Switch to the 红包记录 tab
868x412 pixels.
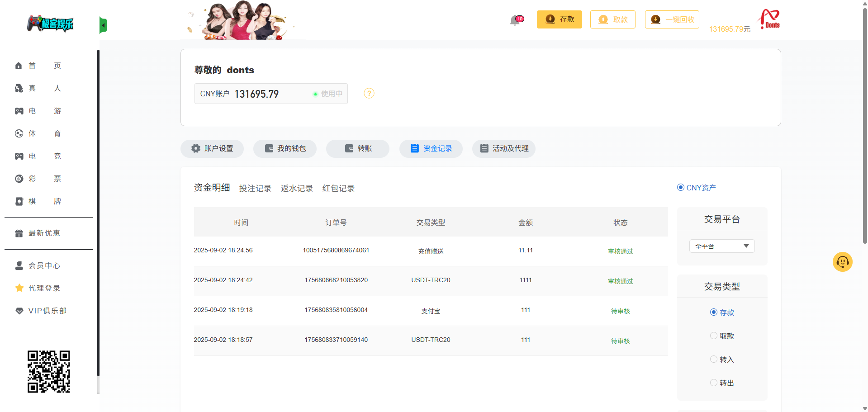click(x=338, y=189)
